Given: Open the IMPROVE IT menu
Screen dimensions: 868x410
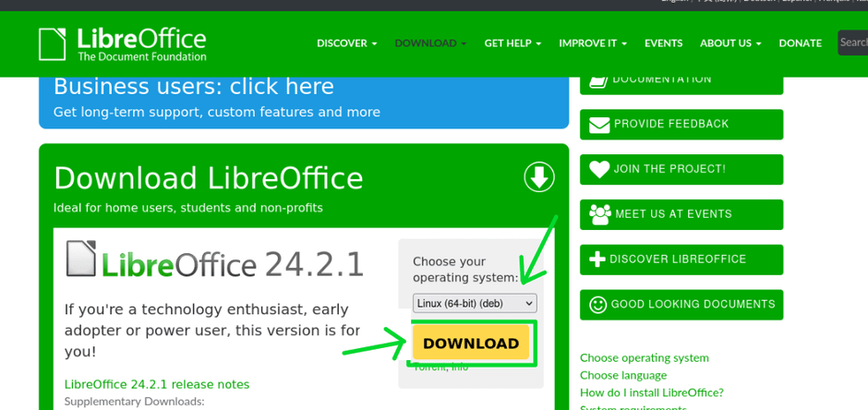Looking at the screenshot, I should [x=593, y=43].
